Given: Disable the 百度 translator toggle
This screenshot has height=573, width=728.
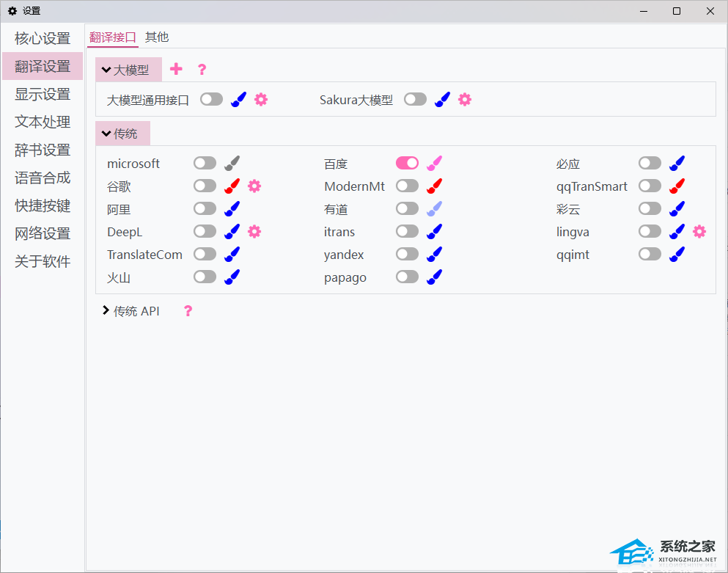Looking at the screenshot, I should coord(408,163).
